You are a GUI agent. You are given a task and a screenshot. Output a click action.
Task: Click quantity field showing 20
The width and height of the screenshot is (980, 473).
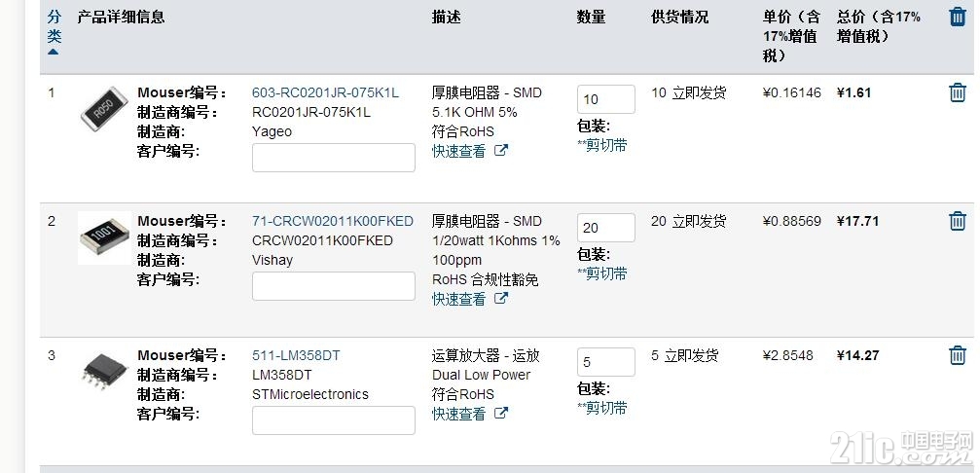[x=606, y=228]
